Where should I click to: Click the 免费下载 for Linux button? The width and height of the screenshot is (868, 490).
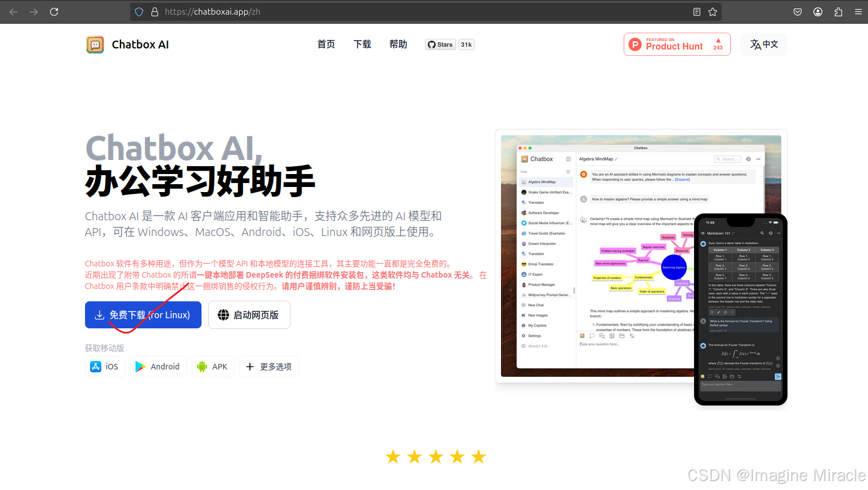(x=143, y=315)
